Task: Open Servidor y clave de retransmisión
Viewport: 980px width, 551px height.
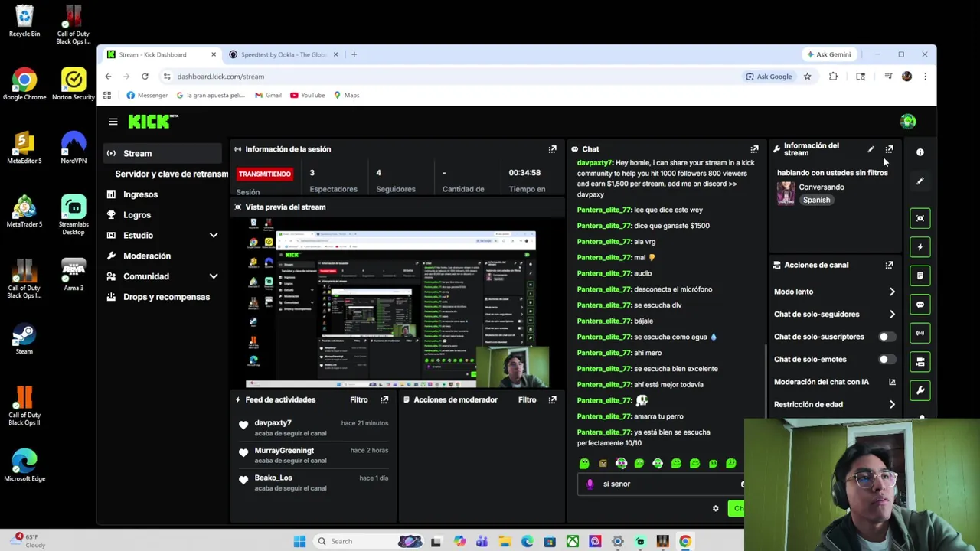Action: tap(171, 174)
